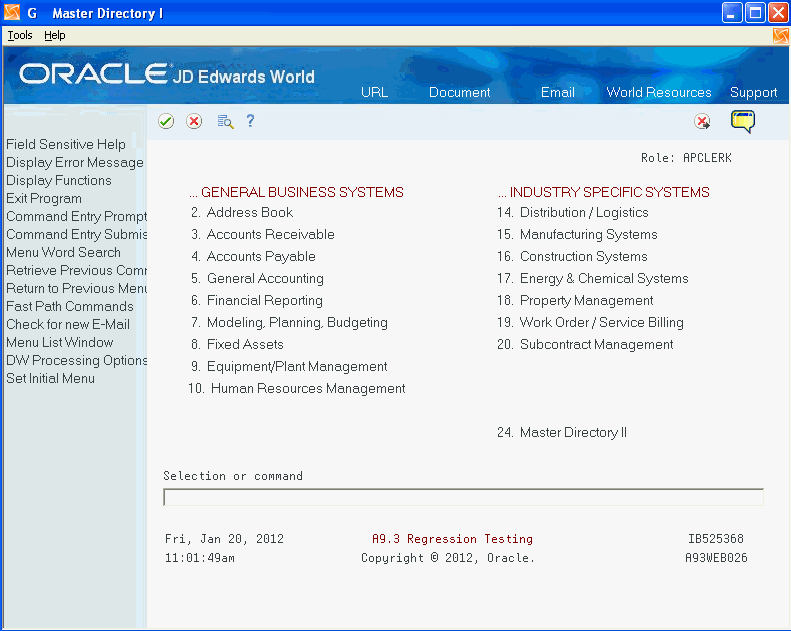Click the green checkmark OK icon
This screenshot has height=631, width=791.
point(166,121)
